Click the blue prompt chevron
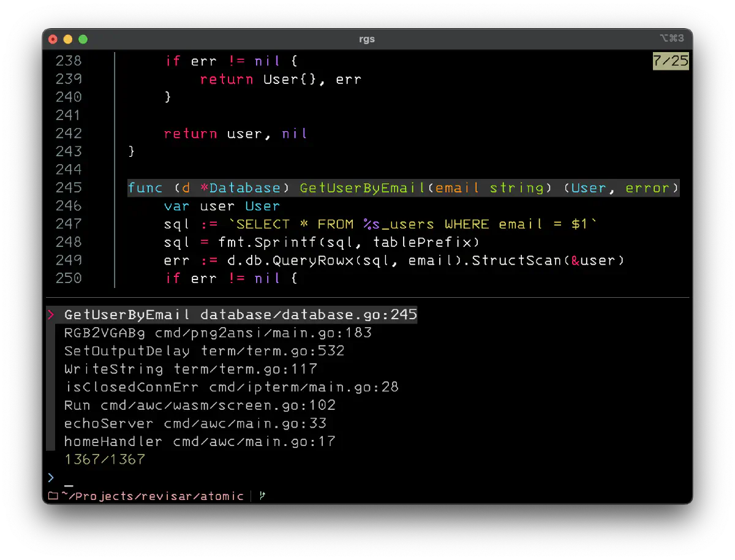This screenshot has width=735, height=560. click(x=51, y=477)
